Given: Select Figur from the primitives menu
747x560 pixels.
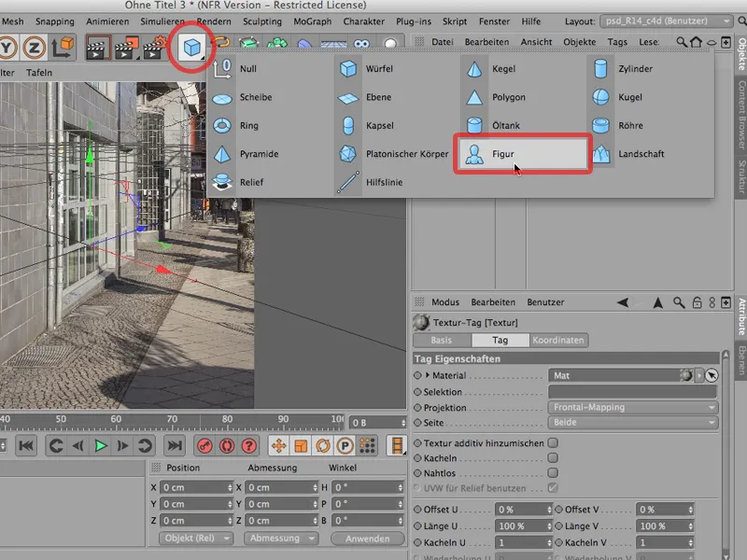Looking at the screenshot, I should [523, 154].
